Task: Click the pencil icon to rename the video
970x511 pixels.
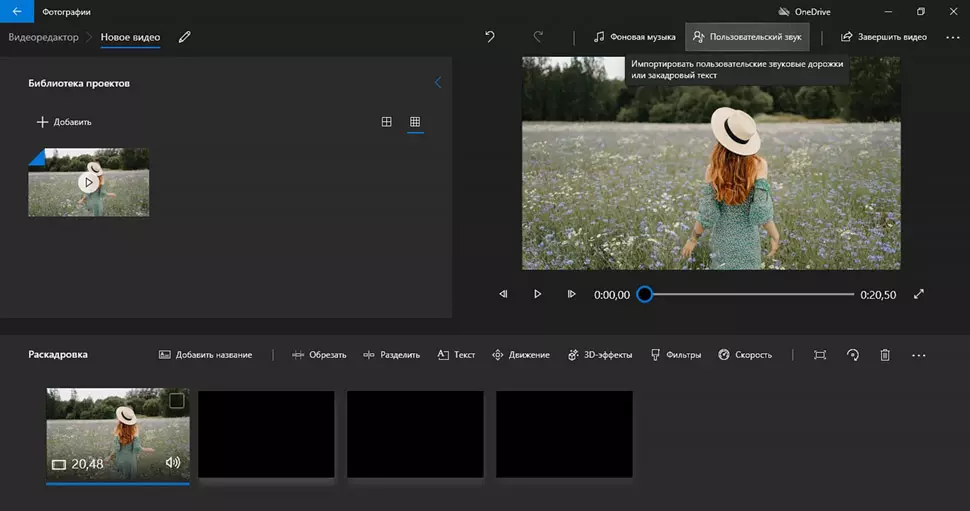Action: click(184, 37)
